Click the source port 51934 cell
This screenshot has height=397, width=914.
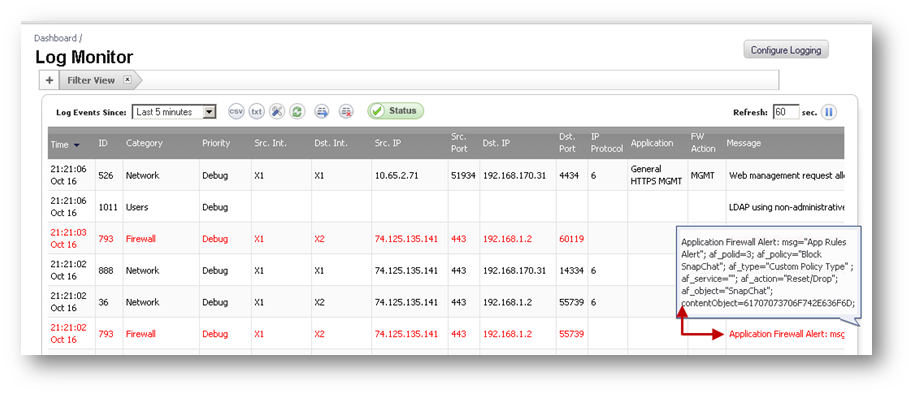pyautogui.click(x=463, y=175)
